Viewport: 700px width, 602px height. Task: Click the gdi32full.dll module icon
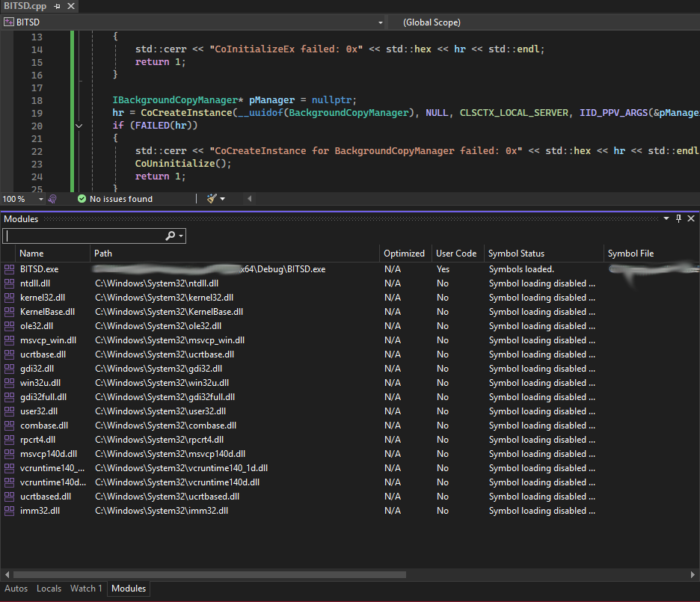click(9, 397)
